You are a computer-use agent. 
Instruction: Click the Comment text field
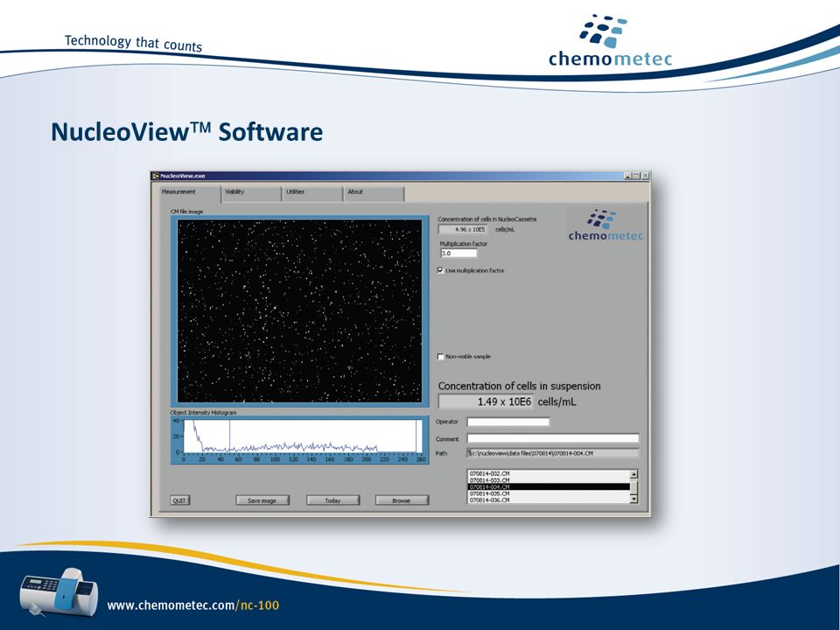553,438
